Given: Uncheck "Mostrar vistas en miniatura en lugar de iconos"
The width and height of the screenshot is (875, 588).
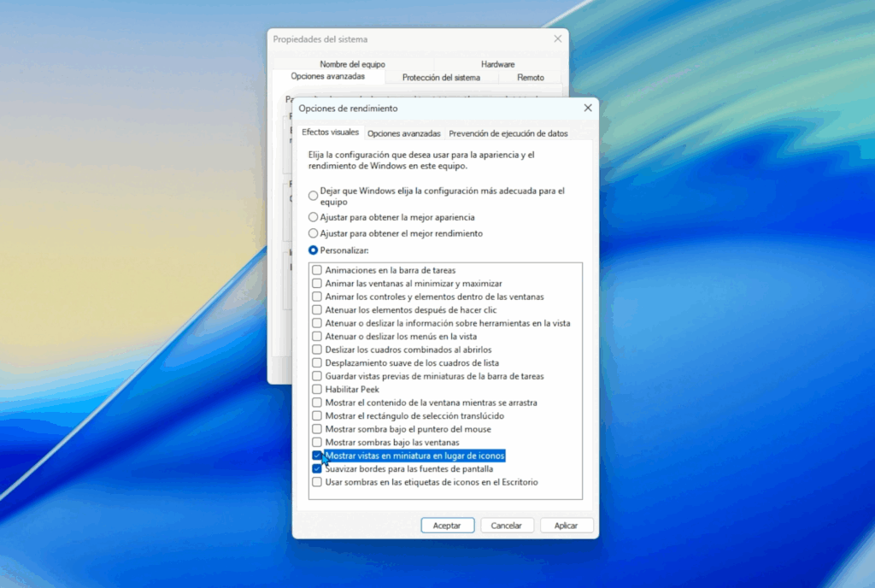Looking at the screenshot, I should tap(317, 456).
